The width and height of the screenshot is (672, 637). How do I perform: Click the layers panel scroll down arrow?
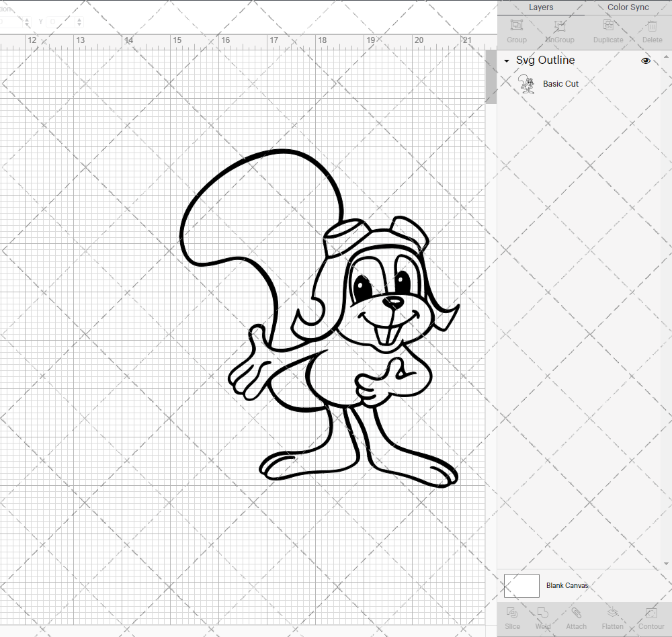[x=665, y=564]
